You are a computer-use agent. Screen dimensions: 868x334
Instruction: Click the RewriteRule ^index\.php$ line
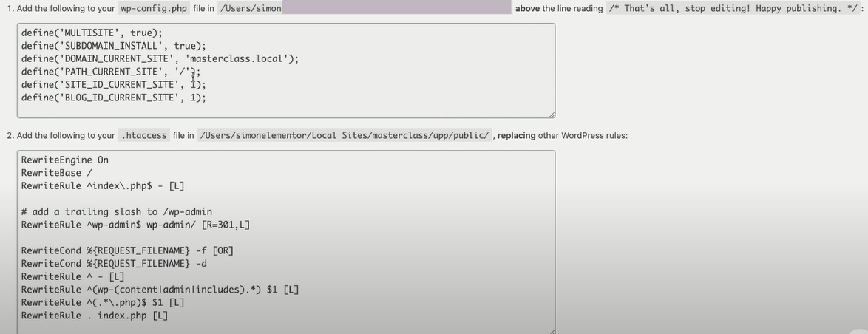tap(103, 185)
